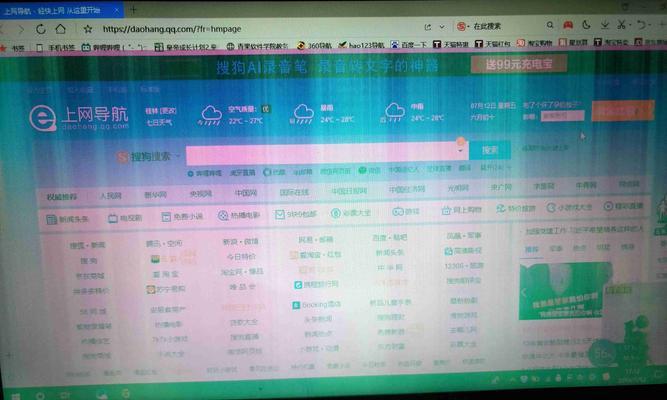Click the 上网导航 site logo
This screenshot has height=400, width=667.
coord(80,117)
